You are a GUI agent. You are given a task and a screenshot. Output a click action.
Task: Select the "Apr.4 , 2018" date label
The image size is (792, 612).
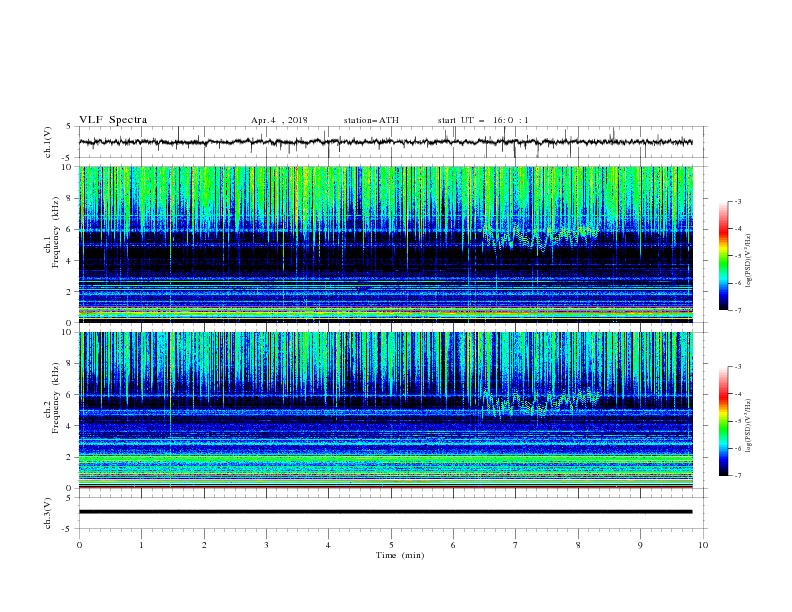(x=279, y=120)
